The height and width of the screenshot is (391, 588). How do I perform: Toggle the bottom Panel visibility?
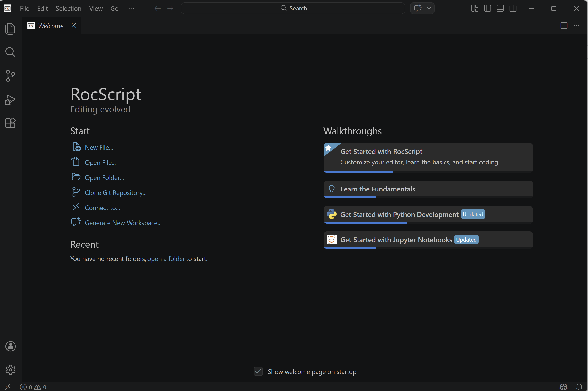click(500, 8)
